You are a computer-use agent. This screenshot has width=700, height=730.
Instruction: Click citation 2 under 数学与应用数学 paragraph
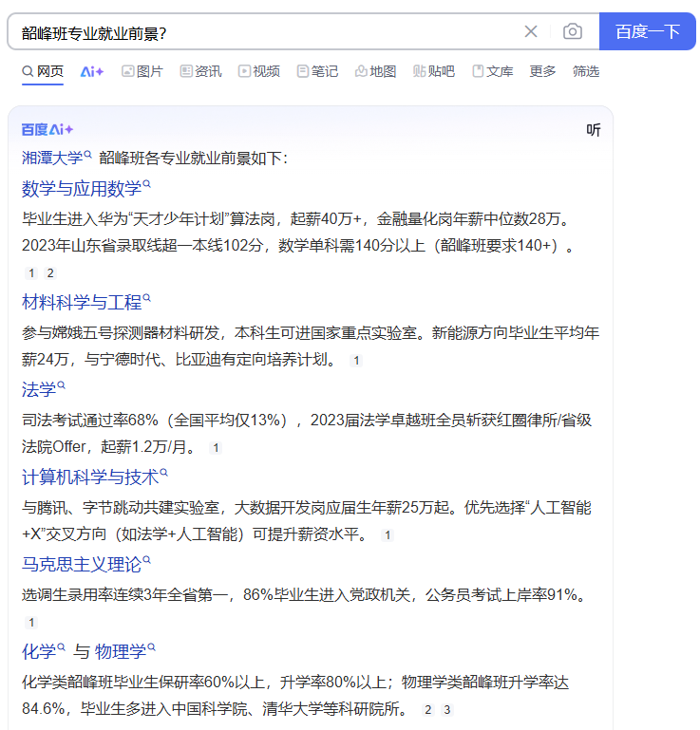pyautogui.click(x=50, y=272)
